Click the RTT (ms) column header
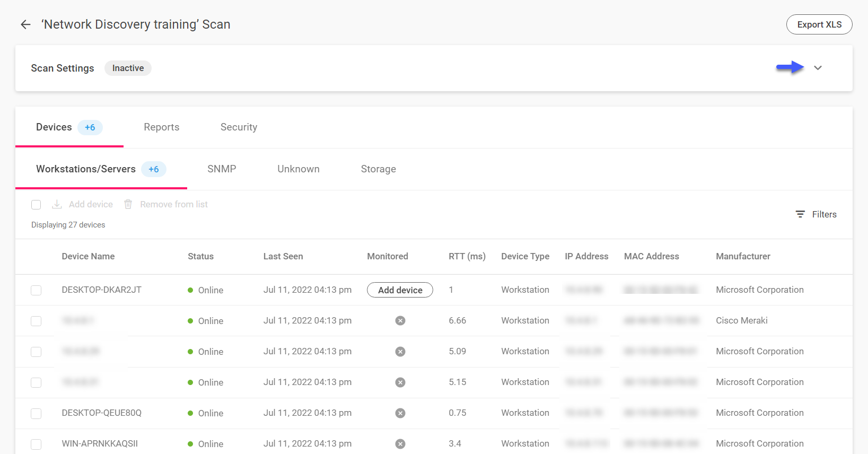This screenshot has width=868, height=454. coord(467,256)
